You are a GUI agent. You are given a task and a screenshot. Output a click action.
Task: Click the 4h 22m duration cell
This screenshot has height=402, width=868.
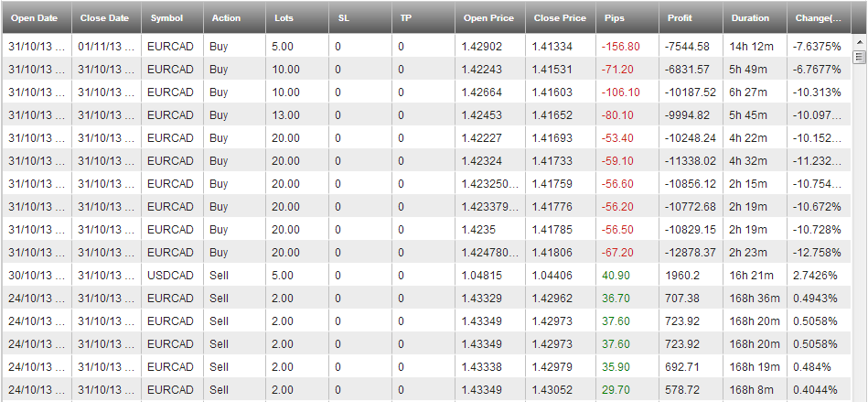tap(749, 138)
